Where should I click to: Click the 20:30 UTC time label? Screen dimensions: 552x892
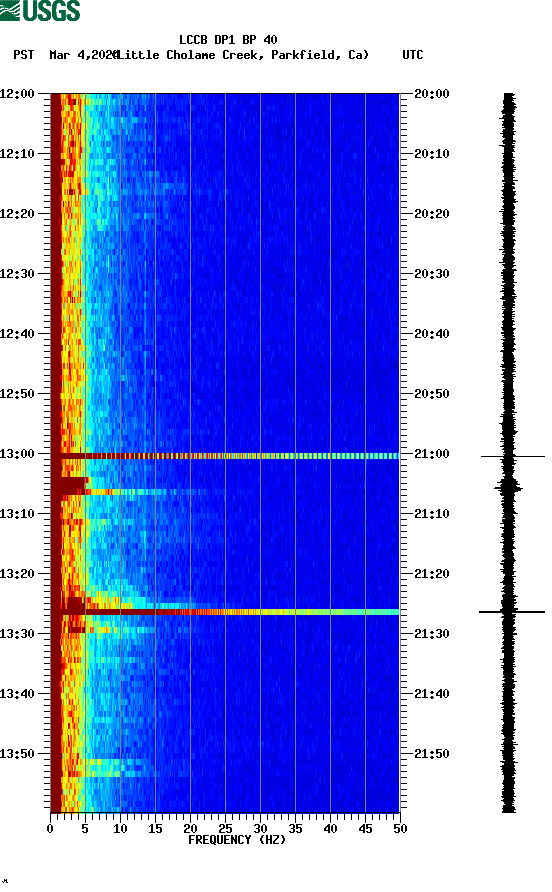pyautogui.click(x=432, y=274)
